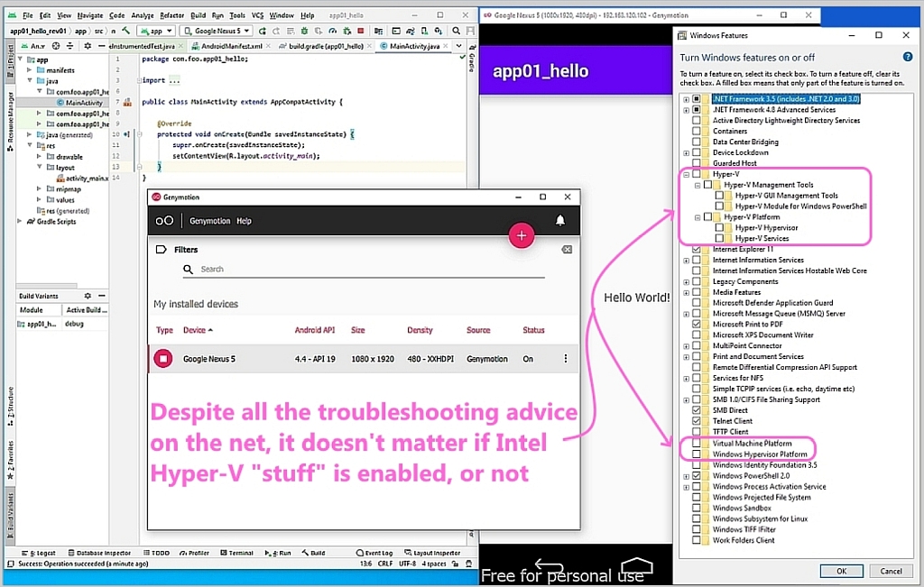Viewport: 924px width, 587px height.
Task: Click the Genymotion add device plus button
Action: [x=522, y=235]
